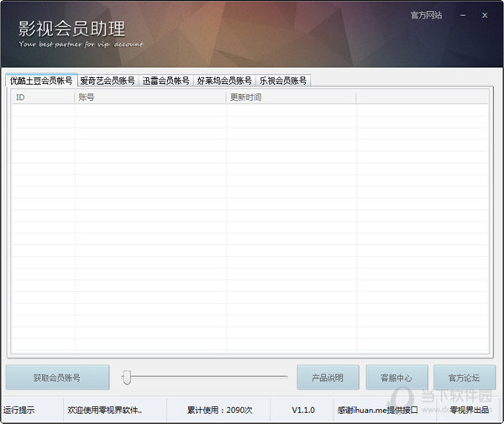504x424 pixels.
Task: Minimize the 影视会员助理 window
Action: pyautogui.click(x=463, y=15)
